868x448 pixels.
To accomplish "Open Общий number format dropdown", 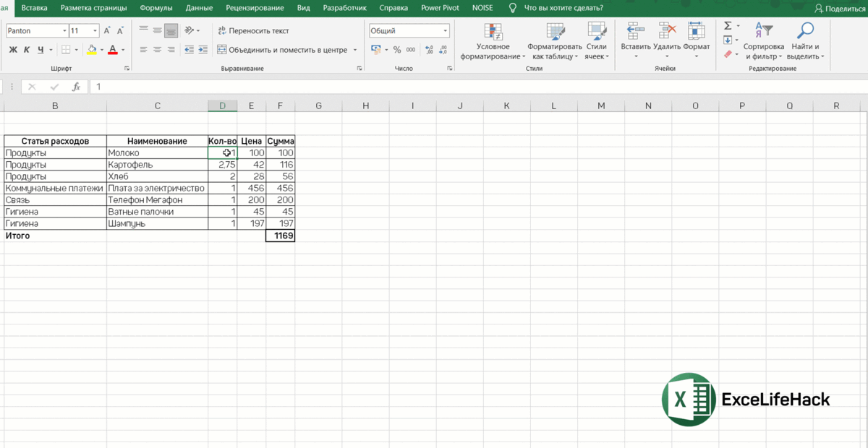I will [x=446, y=31].
